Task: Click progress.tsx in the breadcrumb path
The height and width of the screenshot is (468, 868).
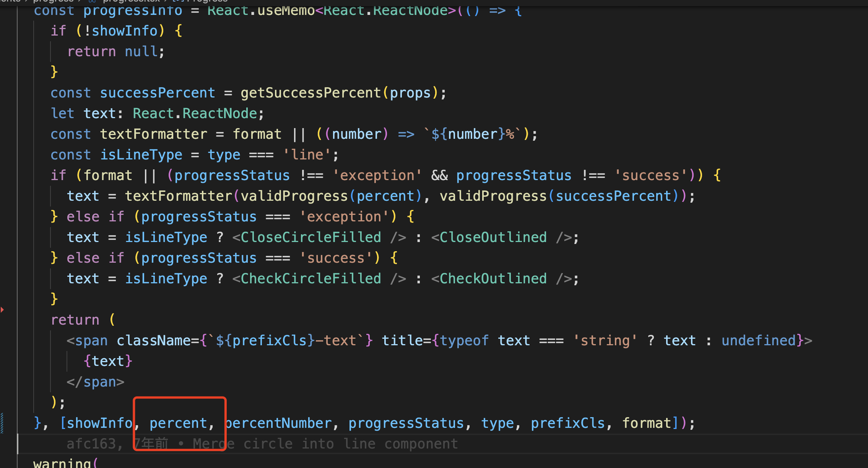Action: [x=132, y=2]
